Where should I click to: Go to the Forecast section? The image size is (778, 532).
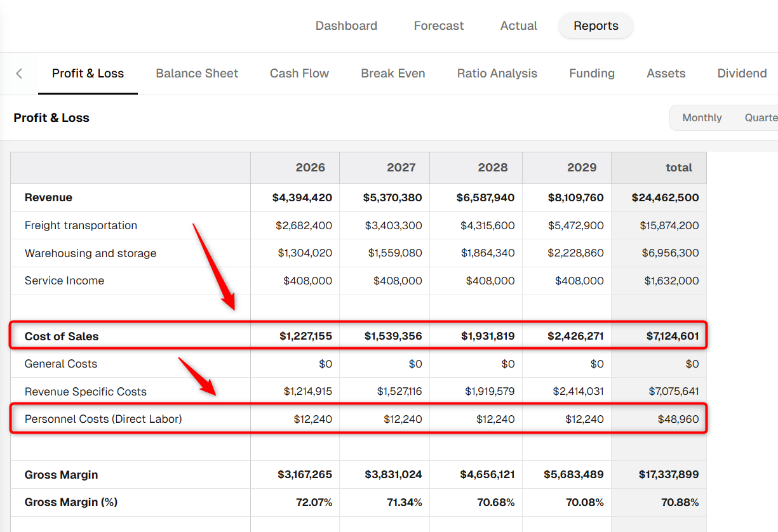439,26
